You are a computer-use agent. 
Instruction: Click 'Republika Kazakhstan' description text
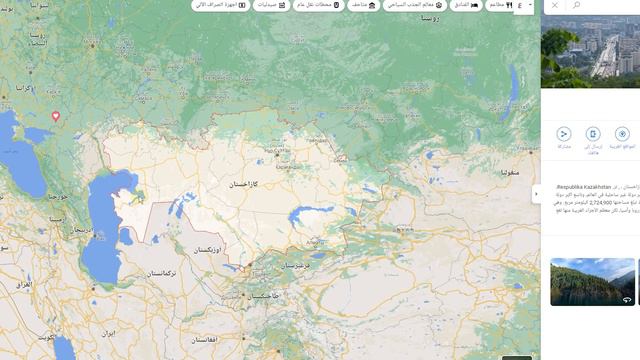[x=584, y=187]
